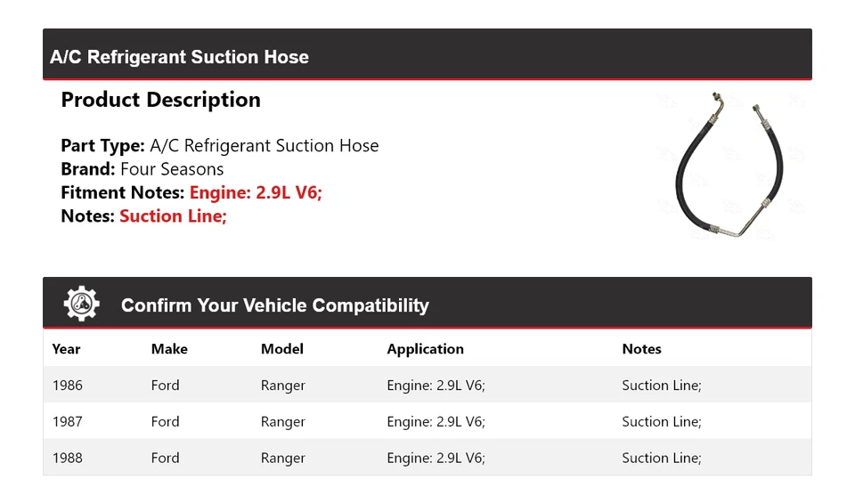The height and width of the screenshot is (504, 855).
Task: Click the red Suction Line note
Action: [173, 215]
